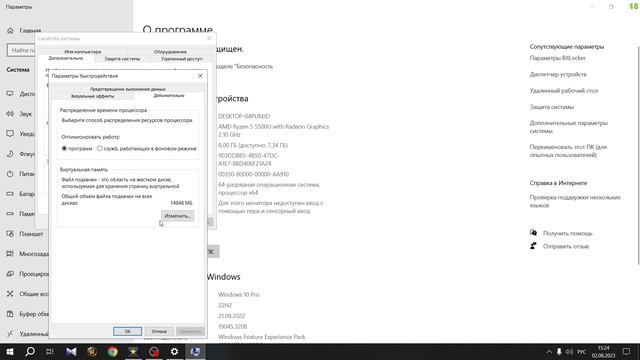Click the 14848 МБ paging file value
Screen dimensions: 640x360
(181, 203)
